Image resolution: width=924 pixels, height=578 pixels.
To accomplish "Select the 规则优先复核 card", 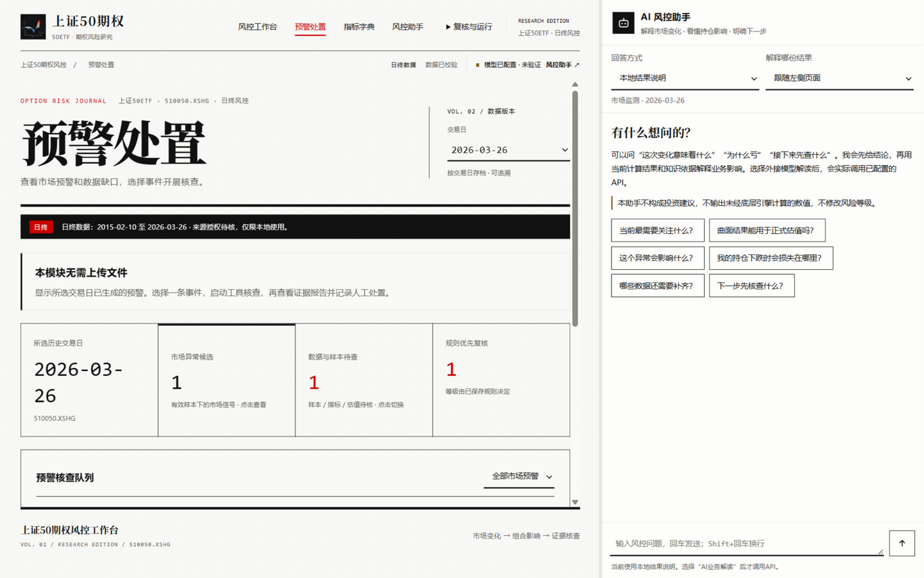I will (x=501, y=380).
